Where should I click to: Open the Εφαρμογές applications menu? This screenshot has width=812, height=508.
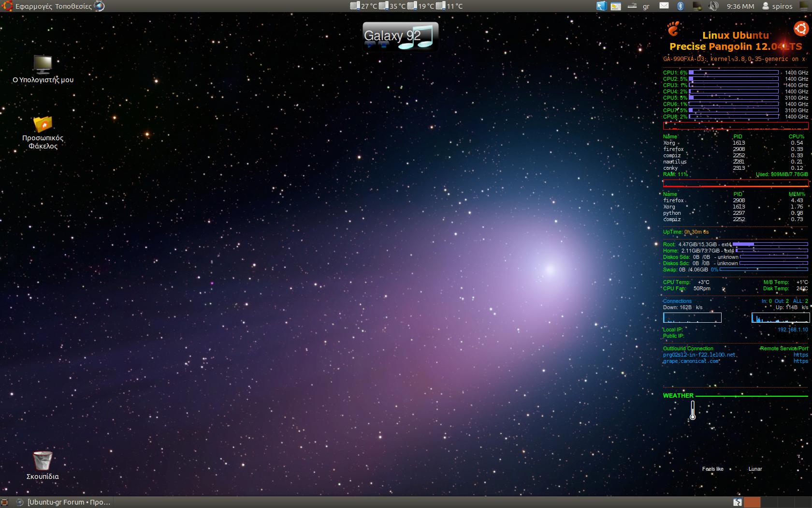pos(28,6)
